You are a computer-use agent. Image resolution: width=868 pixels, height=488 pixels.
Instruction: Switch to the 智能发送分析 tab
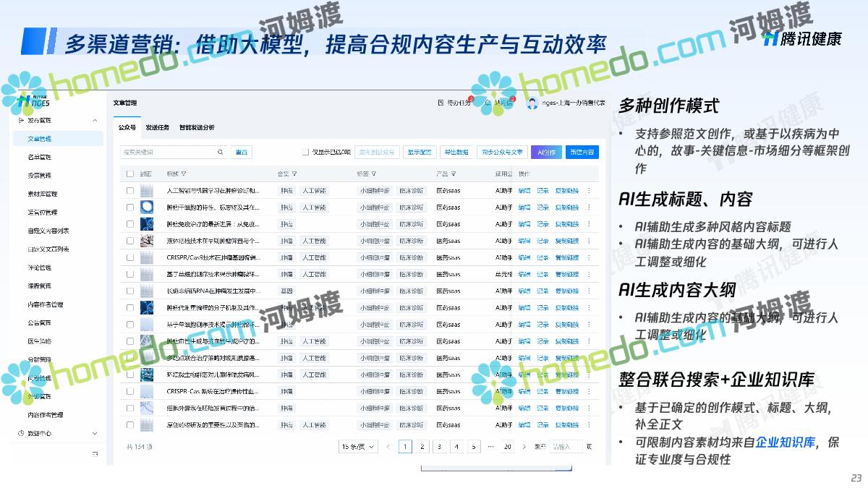click(x=197, y=128)
